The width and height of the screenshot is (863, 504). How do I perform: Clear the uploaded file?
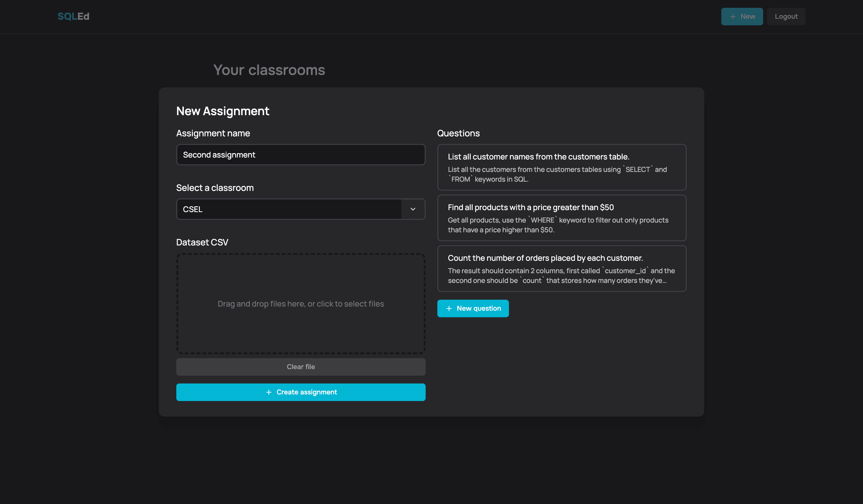point(301,367)
